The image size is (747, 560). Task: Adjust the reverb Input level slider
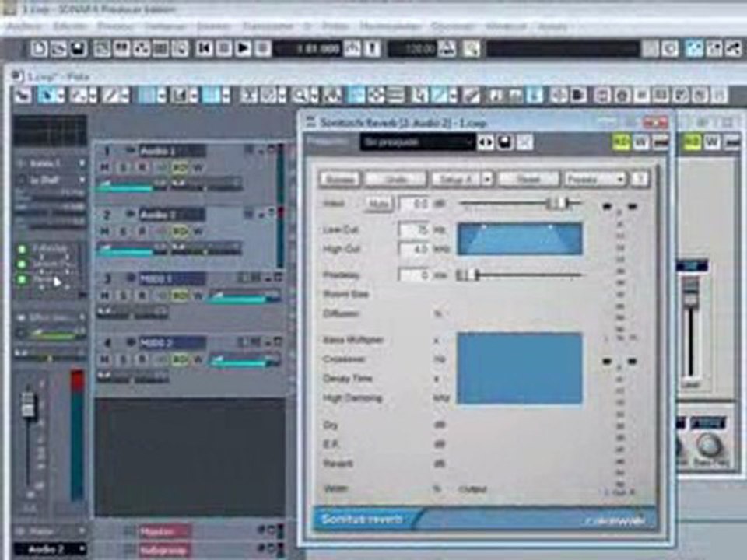click(521, 204)
